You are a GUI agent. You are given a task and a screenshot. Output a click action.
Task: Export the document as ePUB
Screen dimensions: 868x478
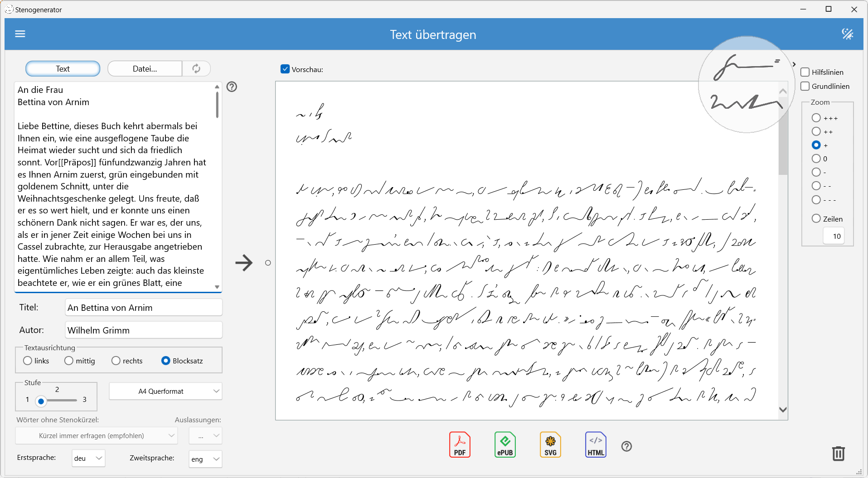point(505,444)
